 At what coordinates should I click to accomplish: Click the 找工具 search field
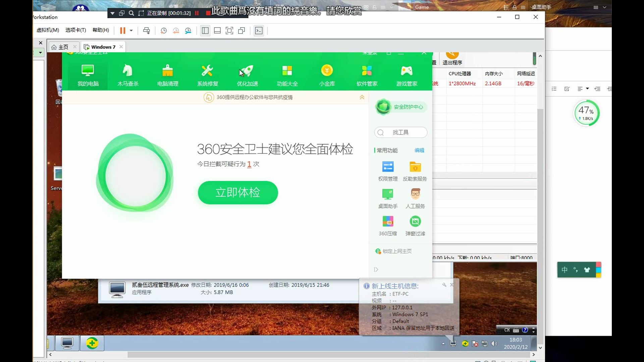coord(401,132)
